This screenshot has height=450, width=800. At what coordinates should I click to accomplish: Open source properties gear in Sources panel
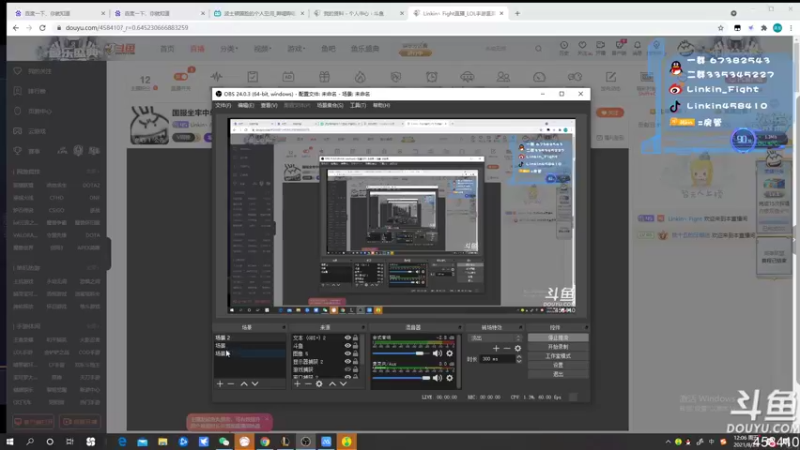(x=319, y=384)
